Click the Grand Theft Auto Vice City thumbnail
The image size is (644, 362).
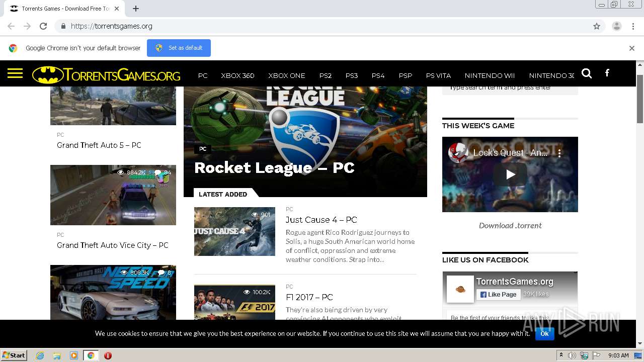(x=113, y=195)
